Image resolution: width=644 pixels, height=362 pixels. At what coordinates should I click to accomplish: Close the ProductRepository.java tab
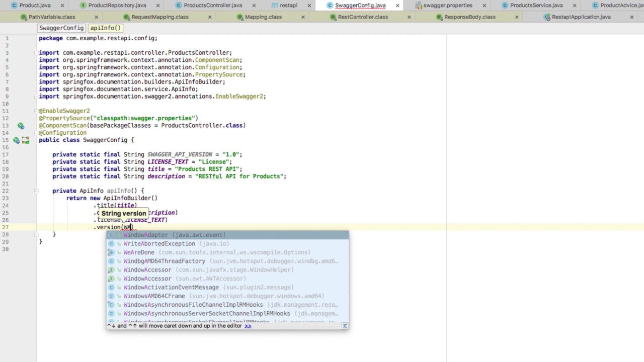158,6
